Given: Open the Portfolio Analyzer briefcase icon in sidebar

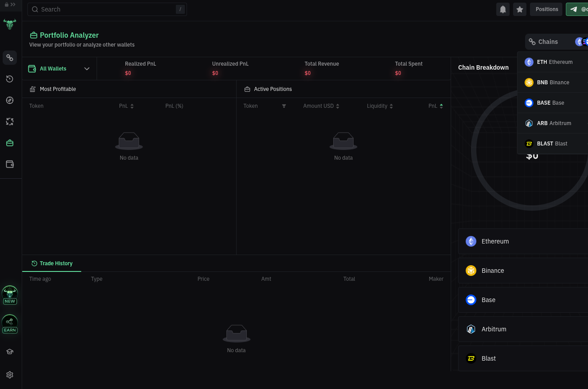Looking at the screenshot, I should [x=10, y=143].
